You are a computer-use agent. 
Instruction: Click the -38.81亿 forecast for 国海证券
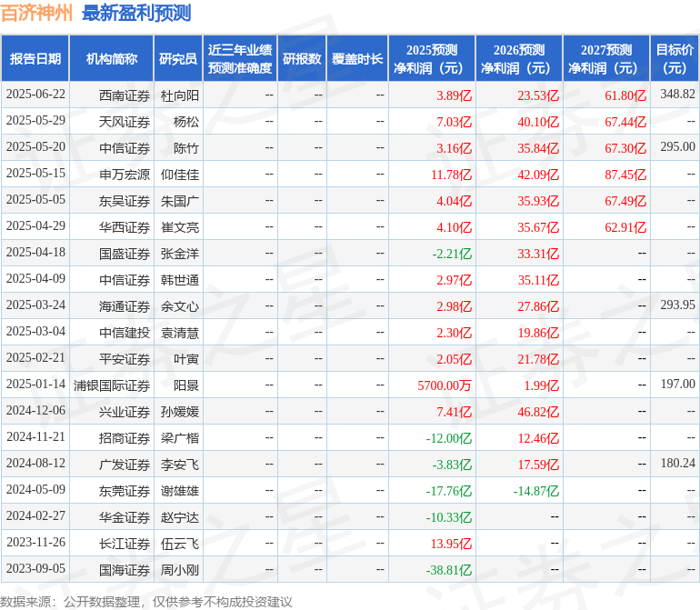click(449, 570)
